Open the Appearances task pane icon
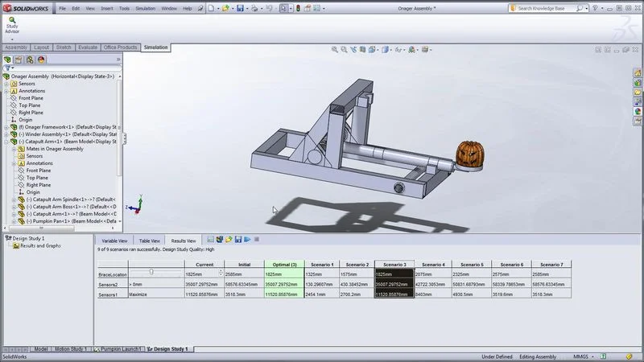Screen dimensions: 644x362 [637, 109]
